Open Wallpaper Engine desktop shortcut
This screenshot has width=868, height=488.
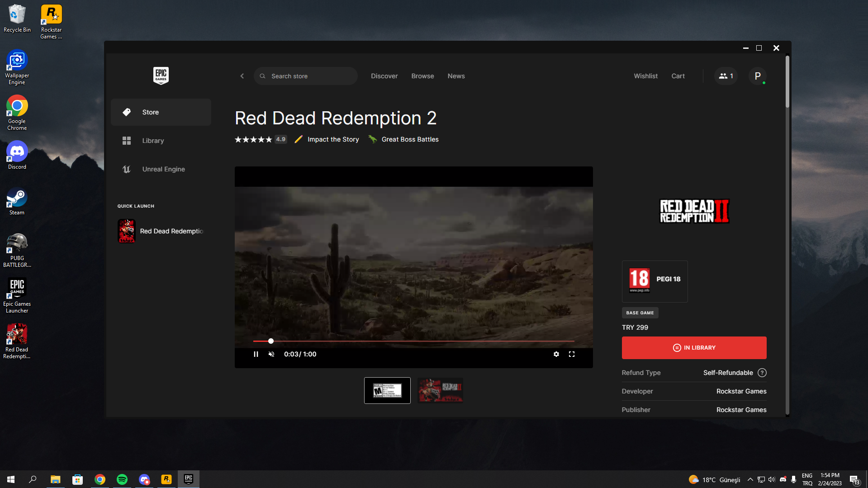tap(17, 67)
